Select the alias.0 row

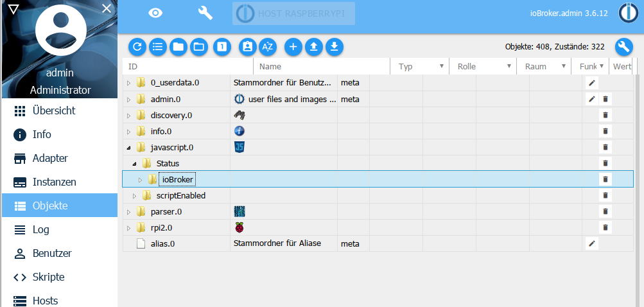(378, 243)
